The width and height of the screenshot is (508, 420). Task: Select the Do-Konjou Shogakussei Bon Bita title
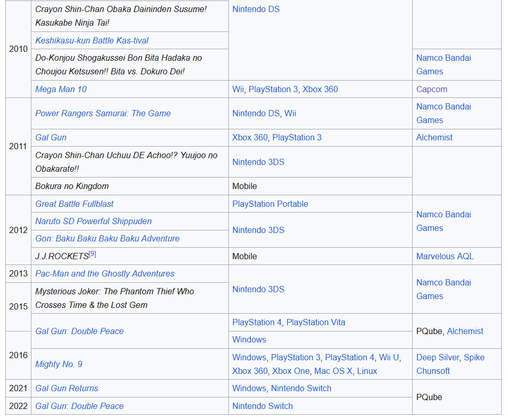(118, 64)
